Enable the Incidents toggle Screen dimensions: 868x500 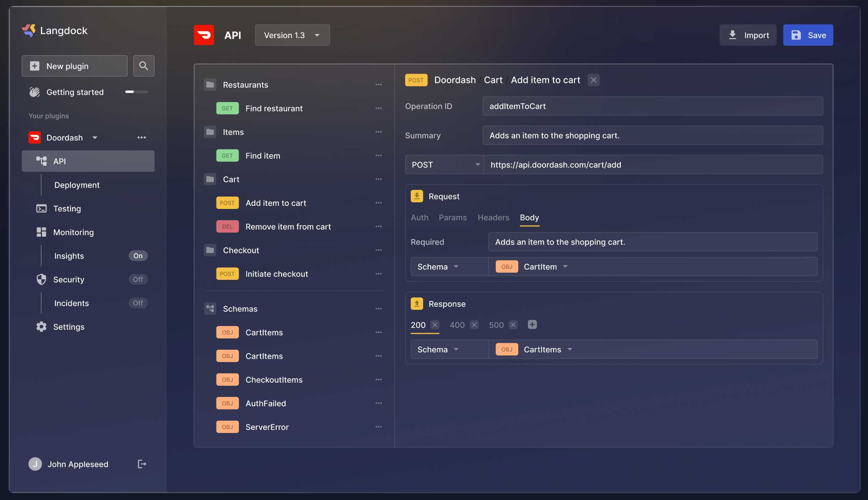138,303
